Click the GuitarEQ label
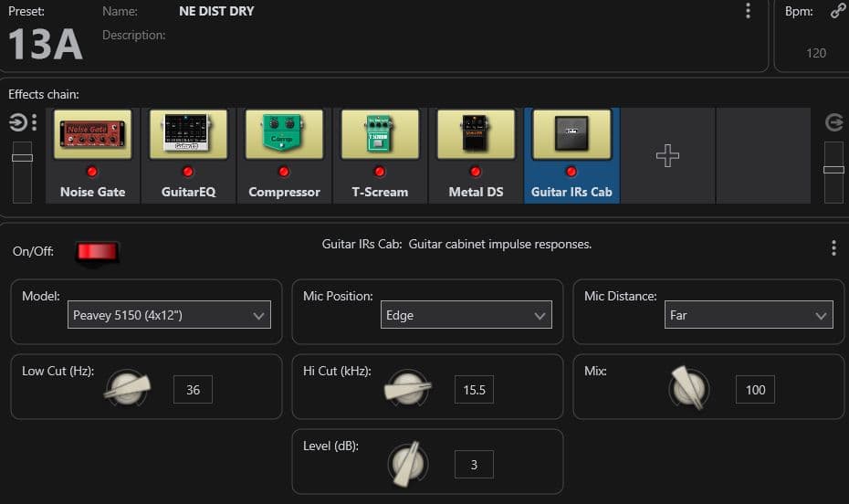 coord(188,192)
